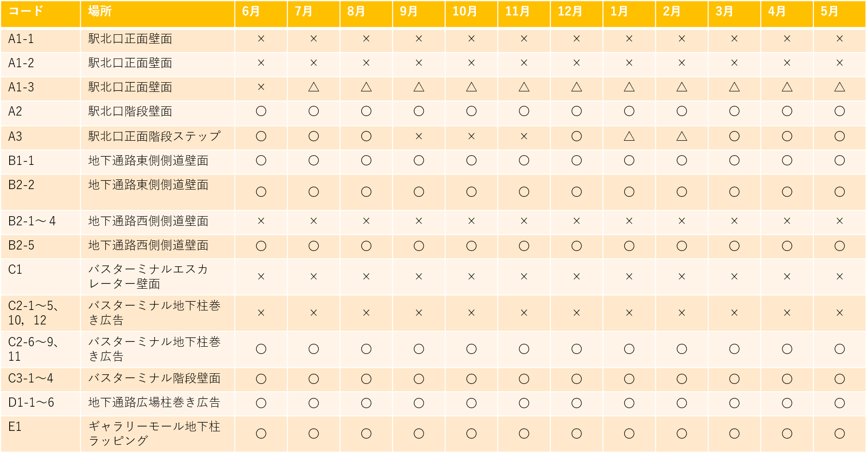
Task: Select the 6月 column header
Action: tap(261, 14)
